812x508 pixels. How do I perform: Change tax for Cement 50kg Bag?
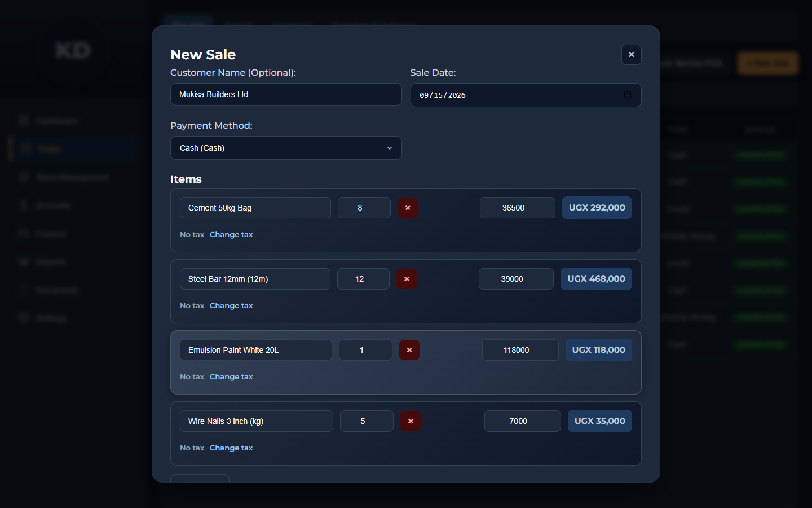[231, 234]
